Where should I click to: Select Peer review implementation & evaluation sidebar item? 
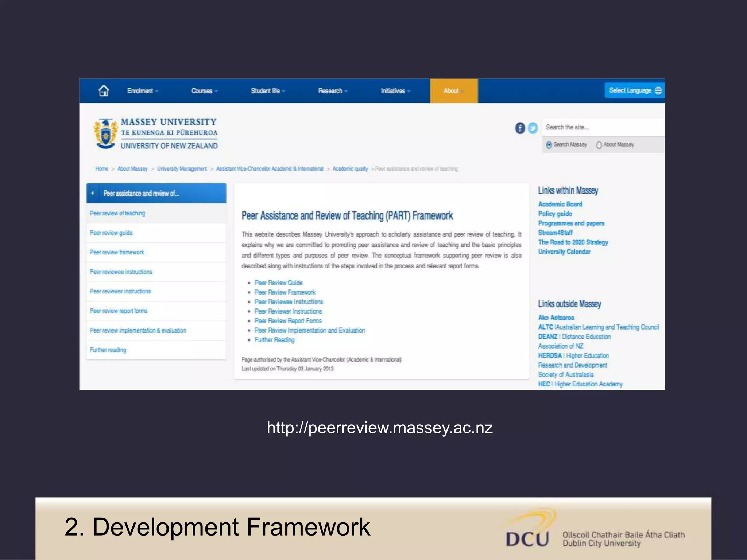pos(156,330)
